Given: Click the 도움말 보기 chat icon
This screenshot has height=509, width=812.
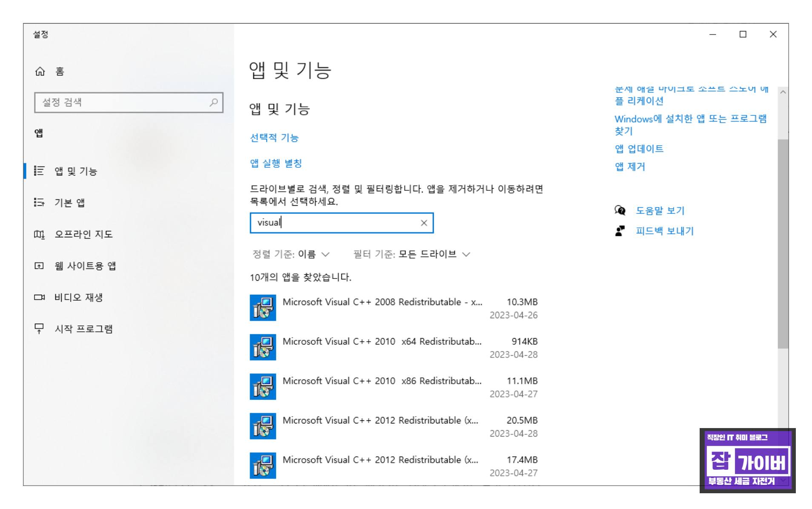Looking at the screenshot, I should point(620,210).
